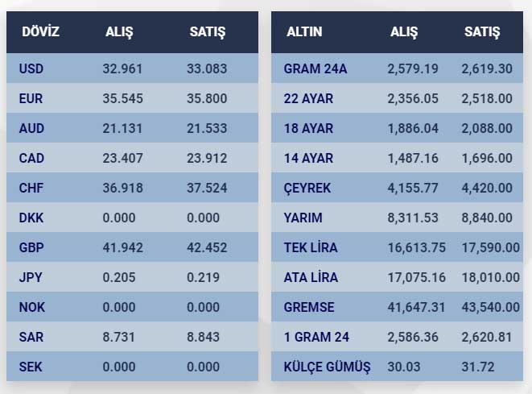Select the SATIŞ header in the ALTIN table
Image resolution: width=532 pixels, height=394 pixels.
pos(481,32)
